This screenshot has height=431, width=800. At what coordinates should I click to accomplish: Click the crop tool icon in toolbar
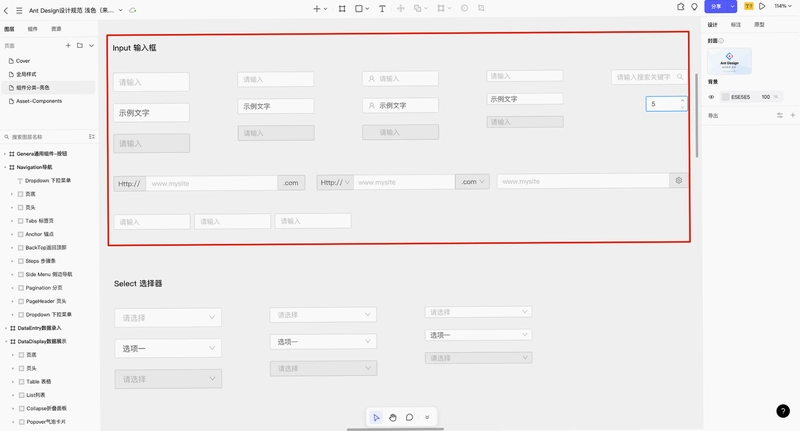tap(481, 8)
